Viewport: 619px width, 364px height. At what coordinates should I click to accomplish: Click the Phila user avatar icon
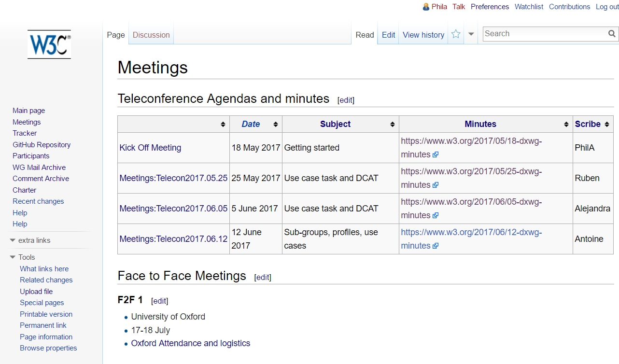pos(426,7)
